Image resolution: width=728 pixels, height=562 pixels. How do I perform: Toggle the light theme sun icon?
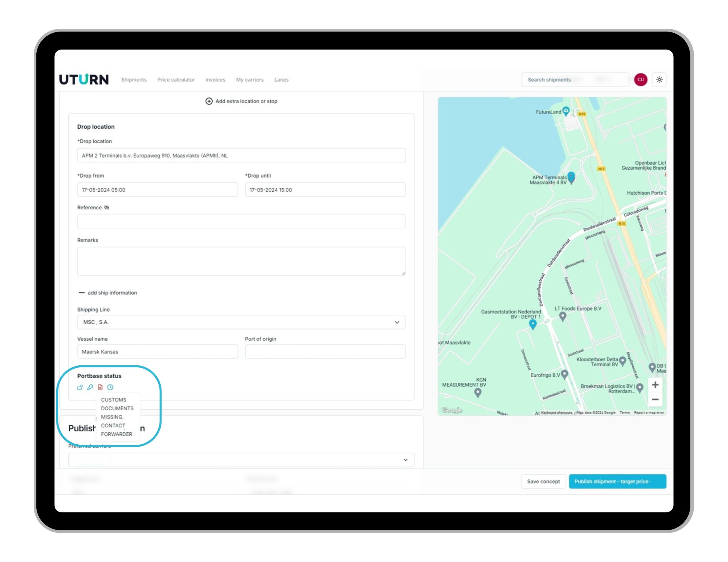click(x=659, y=80)
